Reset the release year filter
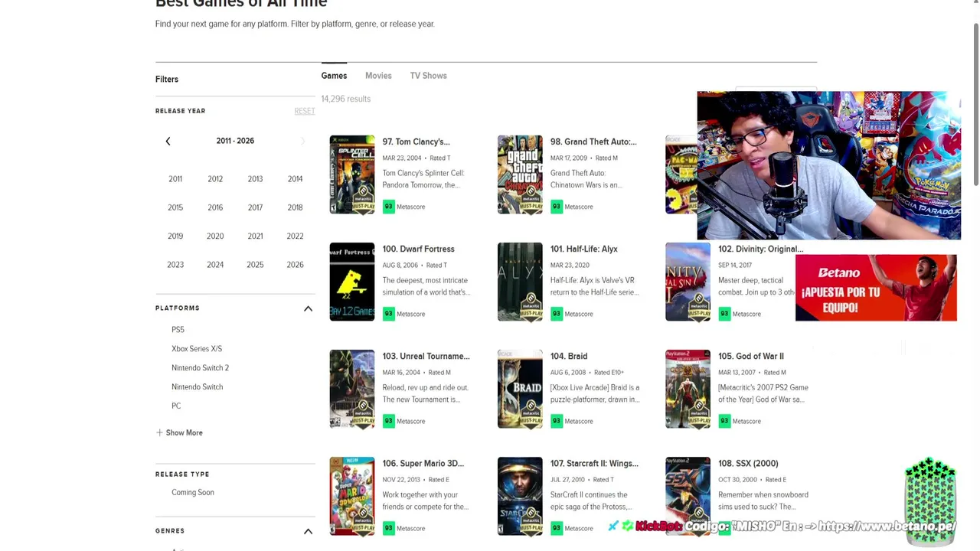 pyautogui.click(x=305, y=111)
